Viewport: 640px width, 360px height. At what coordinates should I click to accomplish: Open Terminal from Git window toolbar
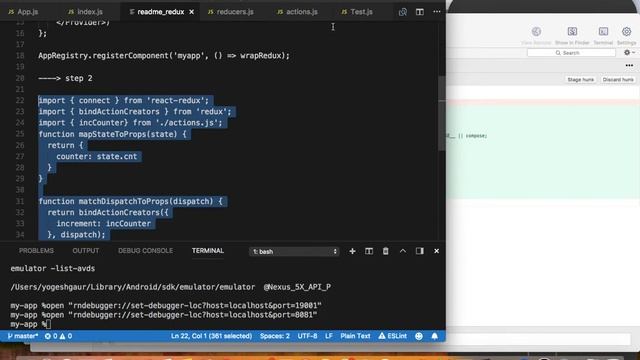click(x=603, y=35)
